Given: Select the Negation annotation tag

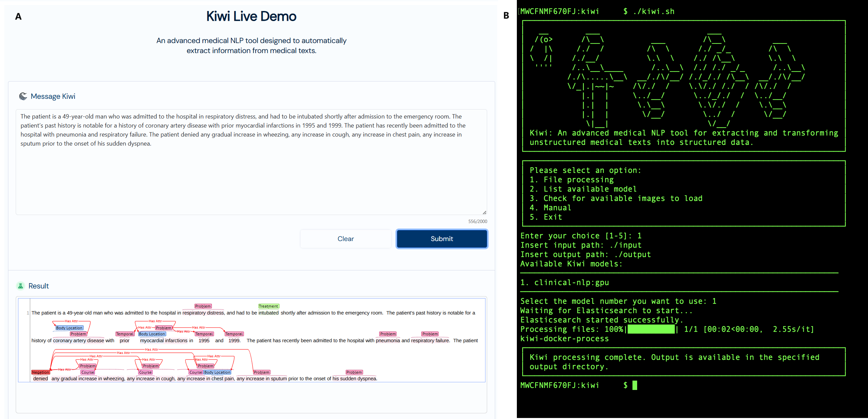Looking at the screenshot, I should (x=40, y=372).
